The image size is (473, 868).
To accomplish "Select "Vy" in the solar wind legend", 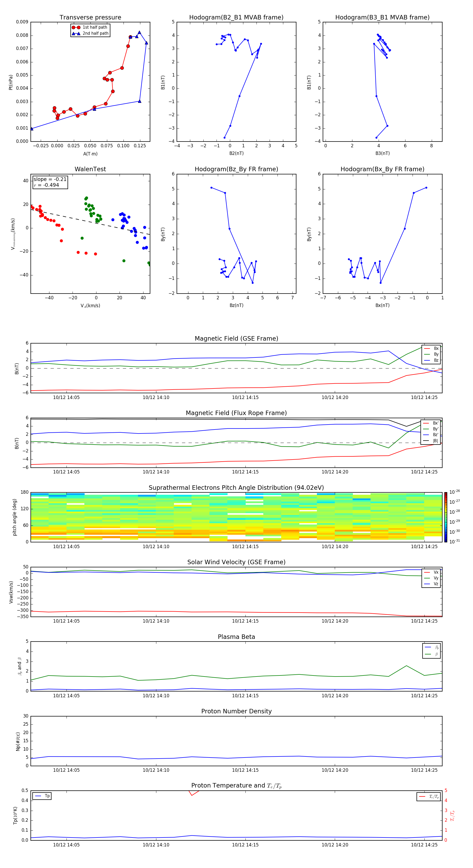I will pyautogui.click(x=431, y=578).
